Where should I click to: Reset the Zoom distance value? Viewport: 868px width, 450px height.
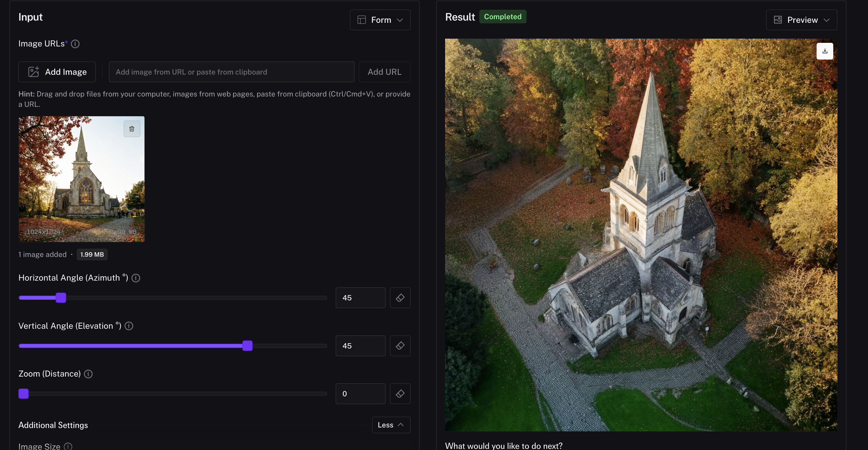tap(400, 394)
